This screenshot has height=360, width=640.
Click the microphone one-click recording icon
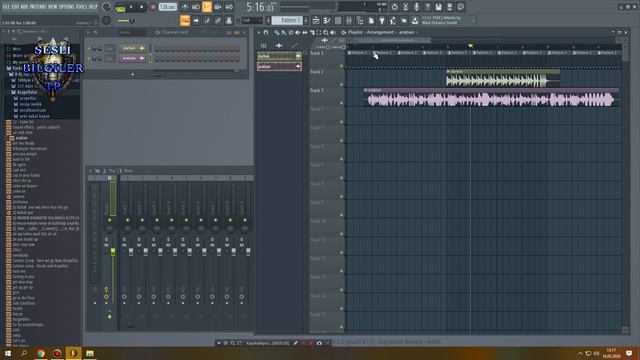[416, 7]
